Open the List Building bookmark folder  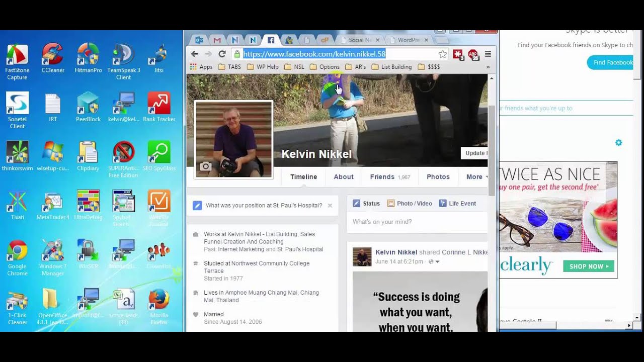391,67
